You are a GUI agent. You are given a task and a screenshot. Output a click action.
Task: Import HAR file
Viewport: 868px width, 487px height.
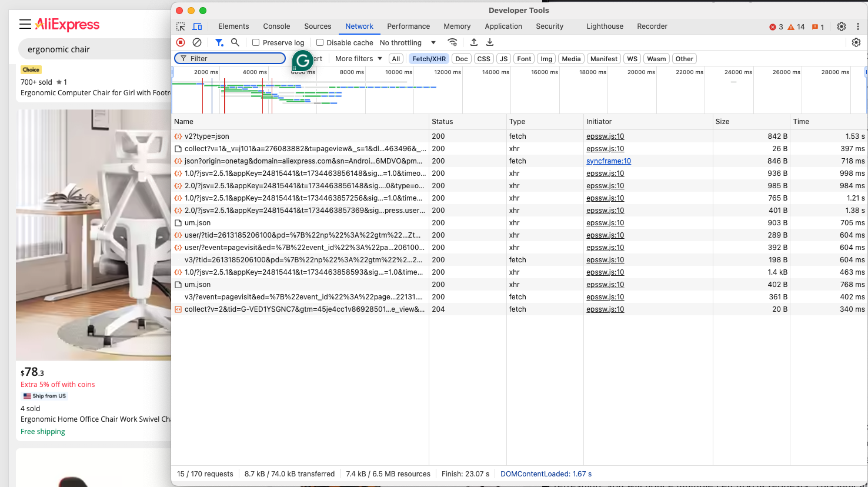(474, 42)
